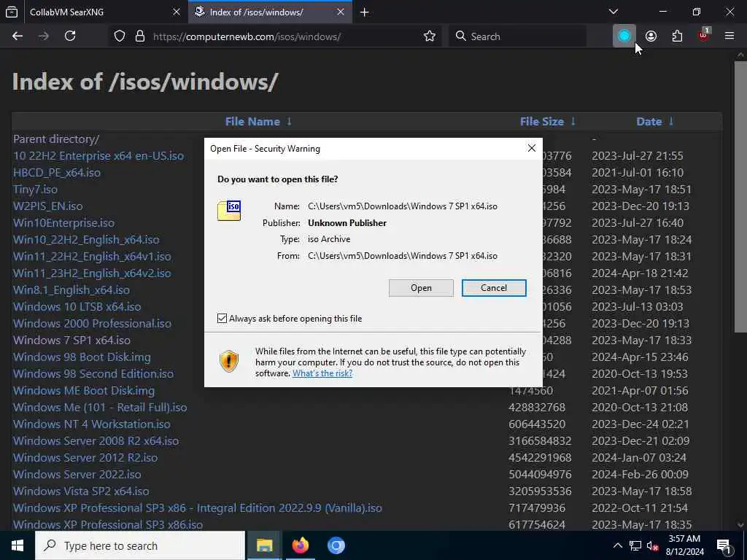The width and height of the screenshot is (747, 560).
Task: Open W2PIS_EN.iso link
Action: (x=47, y=206)
